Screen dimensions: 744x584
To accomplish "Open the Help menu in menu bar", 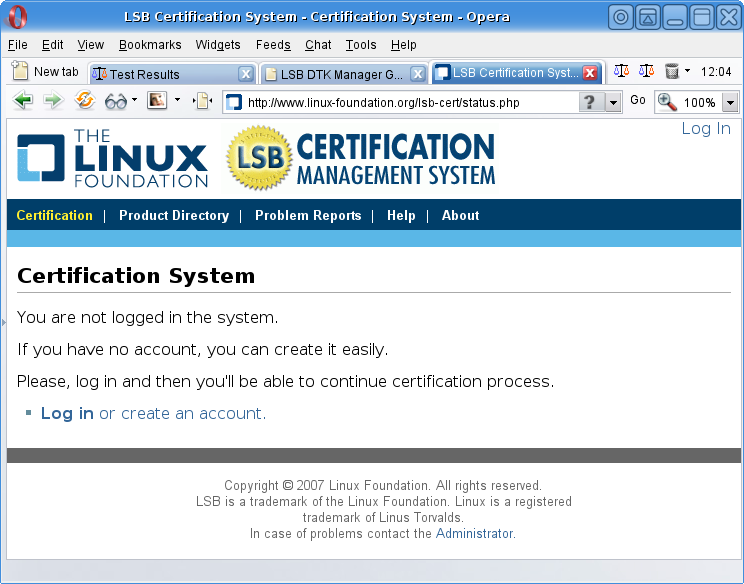I will (404, 45).
